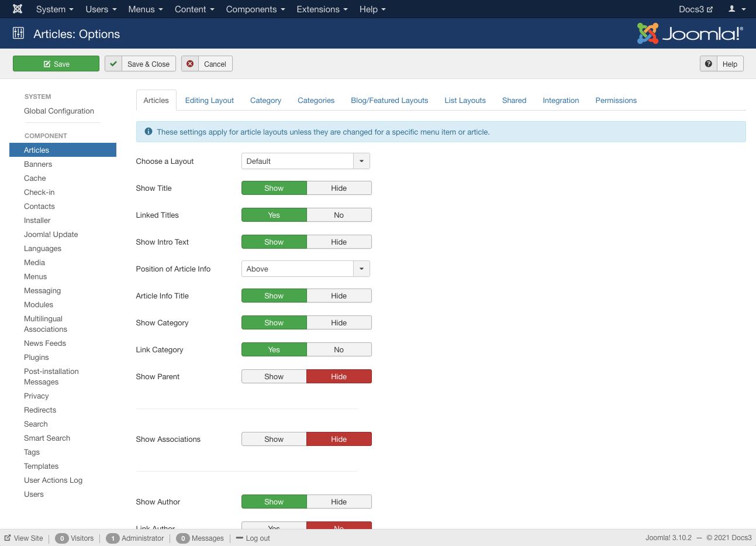Open the Extensions menu in top navigation

tap(322, 9)
